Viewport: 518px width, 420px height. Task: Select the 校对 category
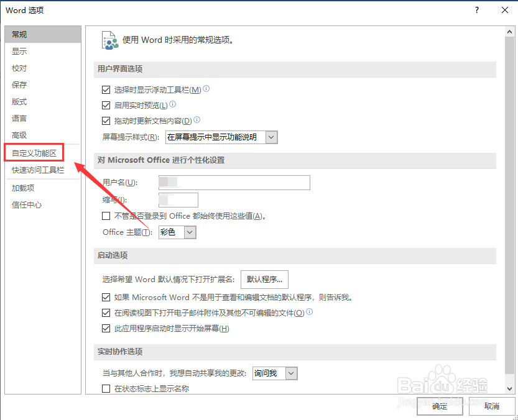[43, 68]
